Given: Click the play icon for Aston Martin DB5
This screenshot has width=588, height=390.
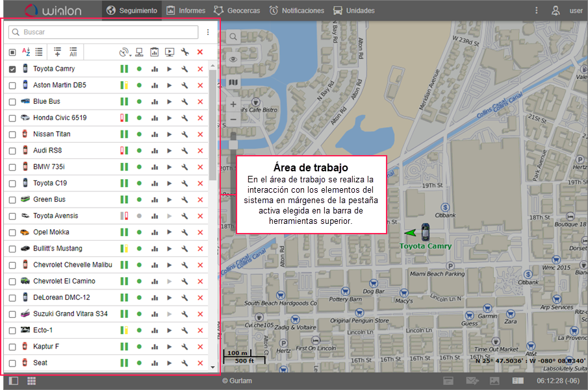Looking at the screenshot, I should tap(170, 86).
